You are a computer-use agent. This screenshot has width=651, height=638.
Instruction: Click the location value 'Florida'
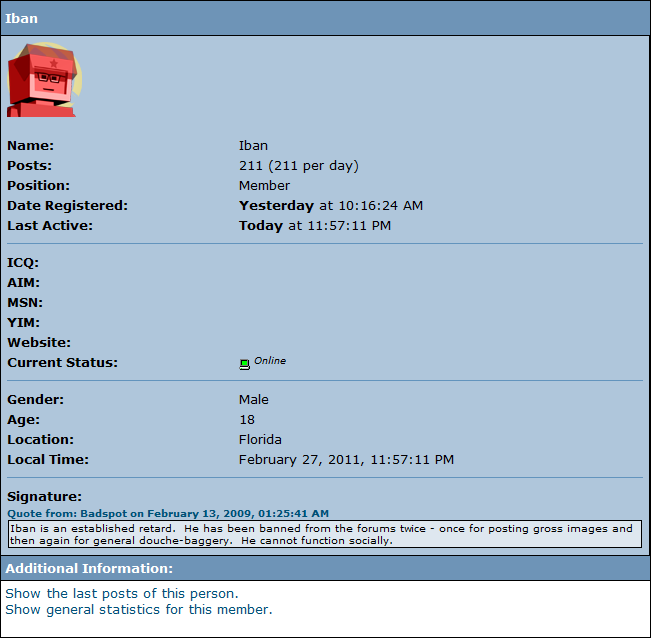(x=260, y=440)
